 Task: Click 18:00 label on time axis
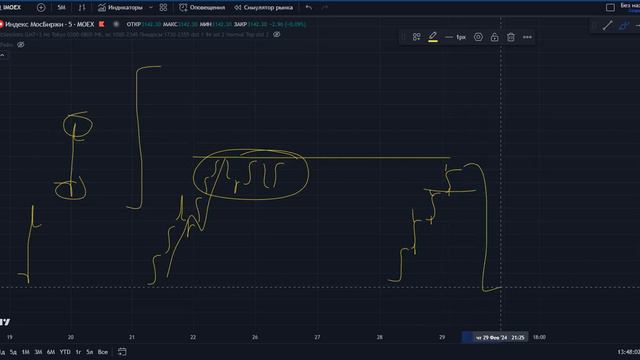click(x=539, y=337)
